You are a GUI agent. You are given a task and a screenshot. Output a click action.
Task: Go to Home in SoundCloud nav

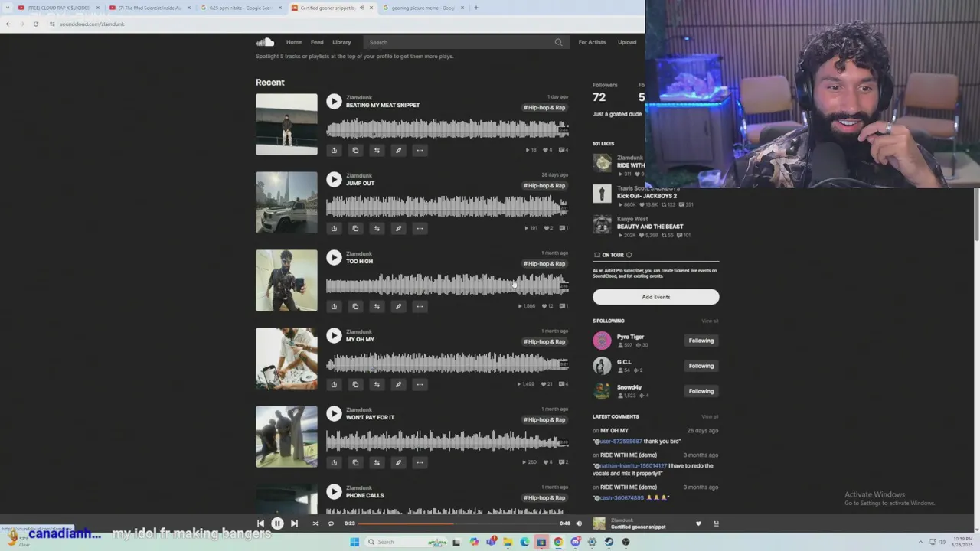click(x=294, y=42)
